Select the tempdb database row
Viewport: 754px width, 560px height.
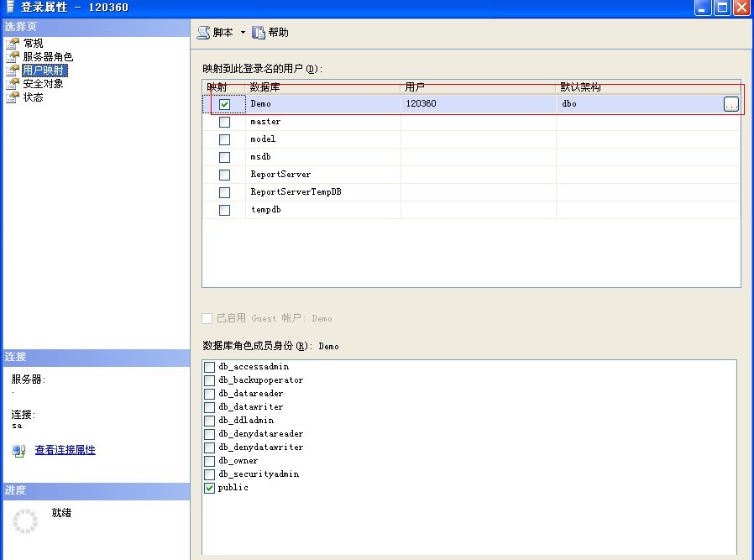point(265,209)
